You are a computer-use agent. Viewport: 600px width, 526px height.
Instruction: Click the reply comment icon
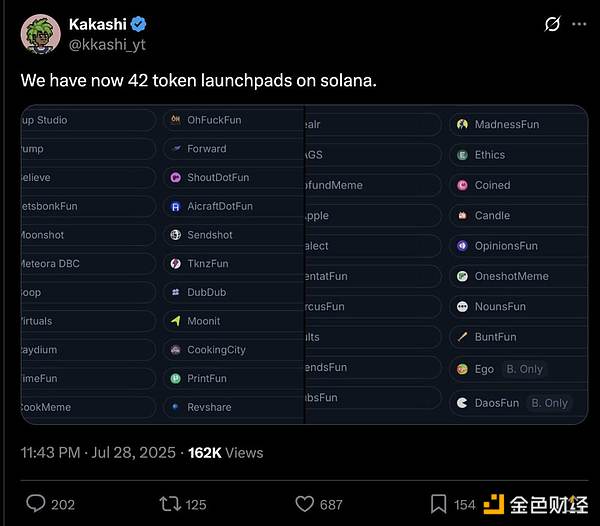[37, 504]
